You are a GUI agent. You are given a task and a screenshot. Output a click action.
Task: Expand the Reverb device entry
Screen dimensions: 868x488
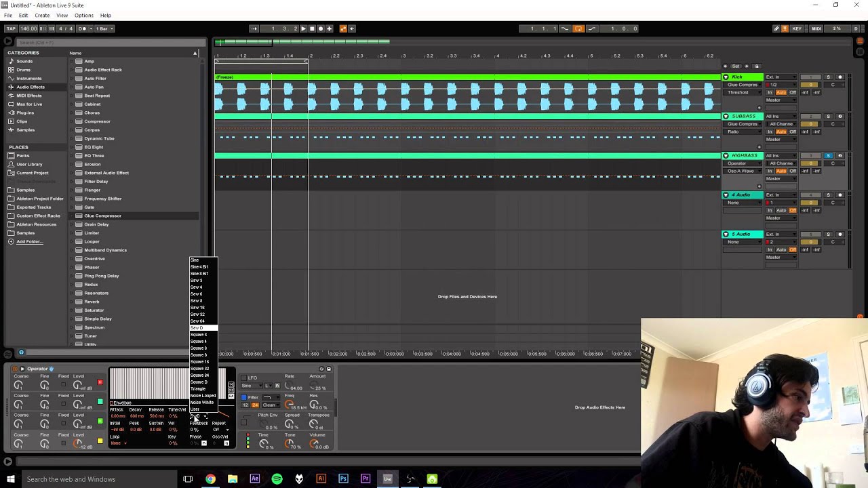point(72,302)
